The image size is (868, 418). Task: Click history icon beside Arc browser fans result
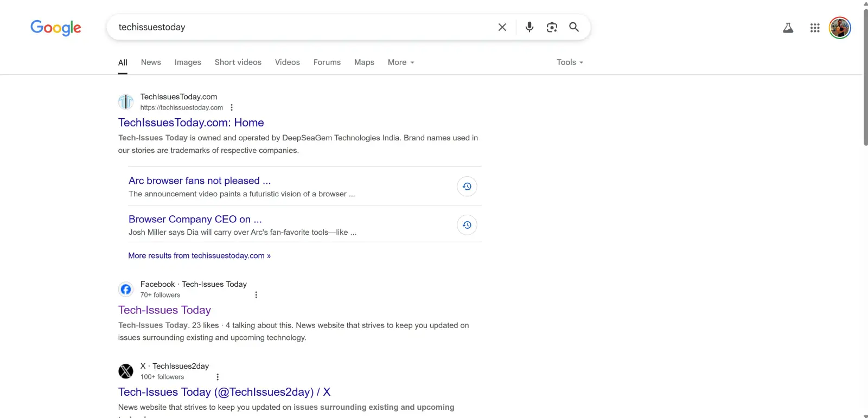point(467,187)
